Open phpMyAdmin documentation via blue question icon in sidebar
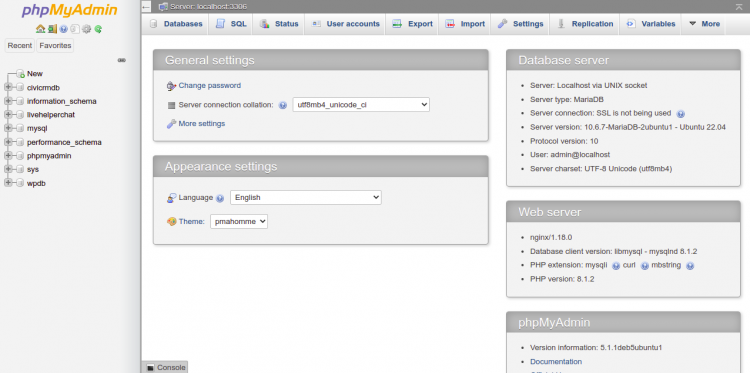Image resolution: width=750 pixels, height=373 pixels. 64,29
